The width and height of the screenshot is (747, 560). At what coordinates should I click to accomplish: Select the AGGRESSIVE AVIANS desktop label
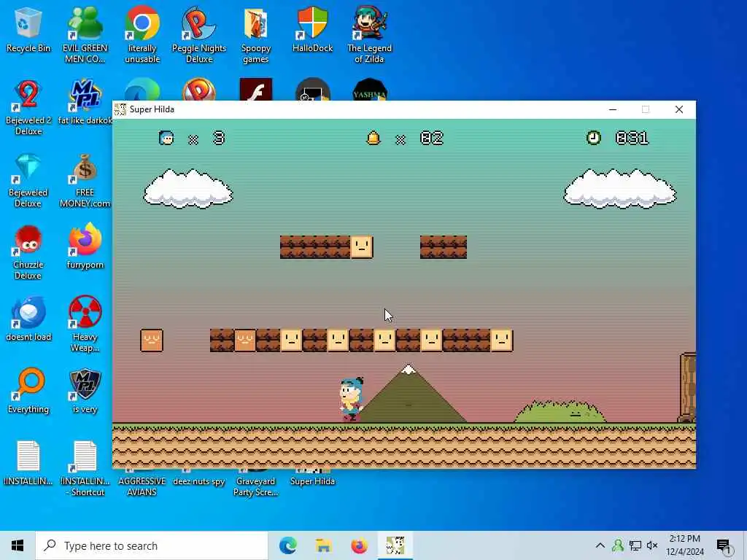(142, 486)
